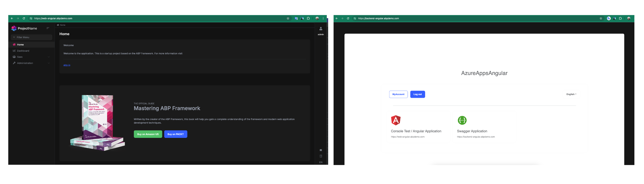
Task: Collapse the sidebar with the menu toggle icon
Action: point(48,28)
